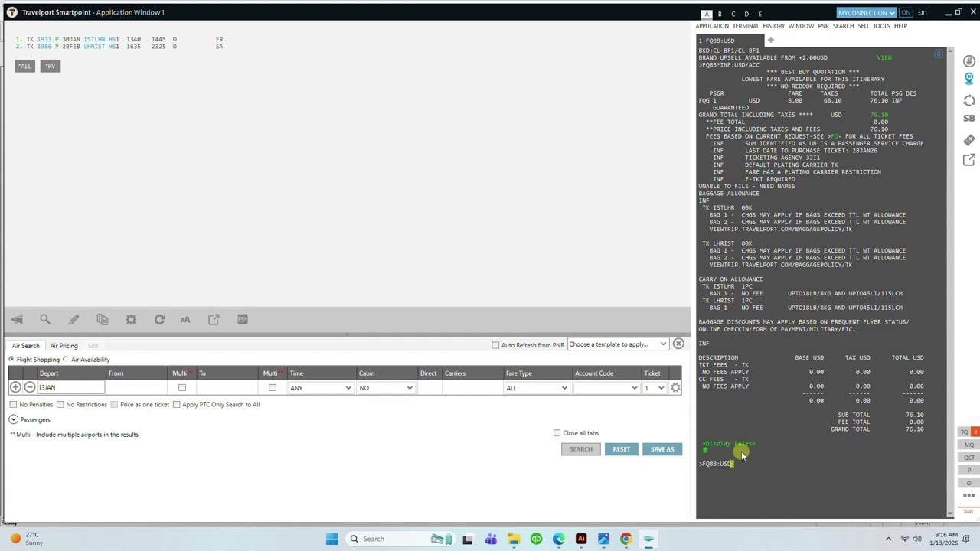Open the Windows Start menu
Screen dimensions: 980x551
coord(332,539)
